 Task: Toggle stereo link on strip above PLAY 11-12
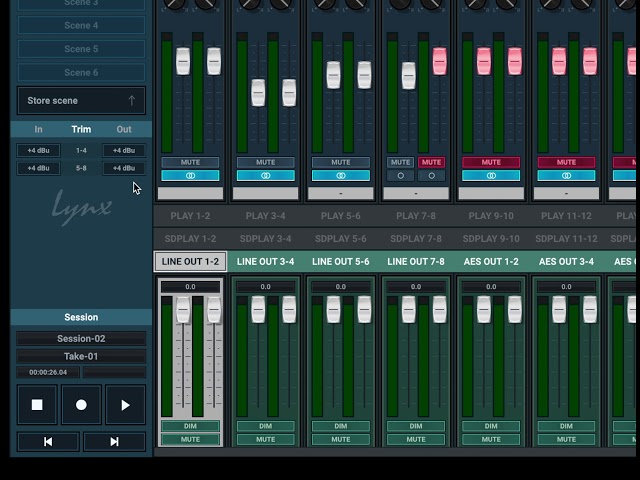click(566, 176)
